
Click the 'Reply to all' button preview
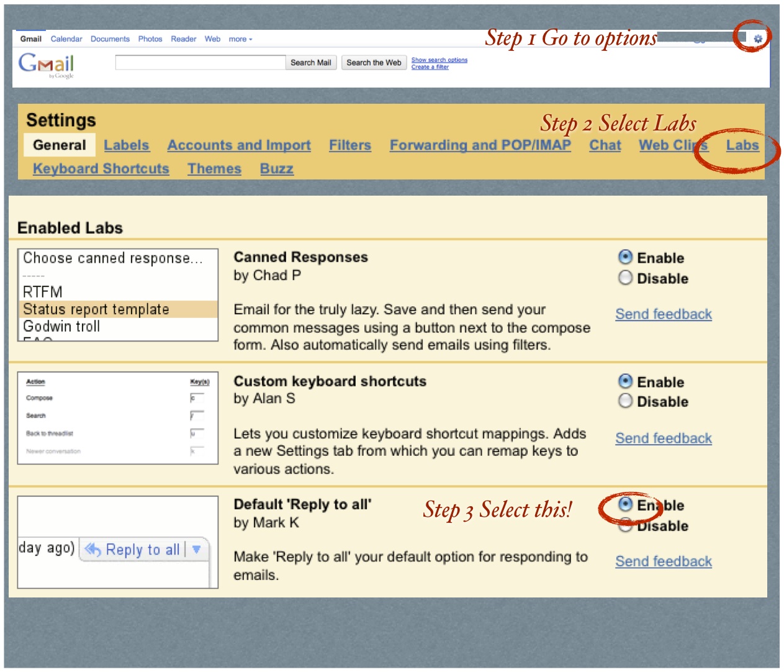(145, 550)
